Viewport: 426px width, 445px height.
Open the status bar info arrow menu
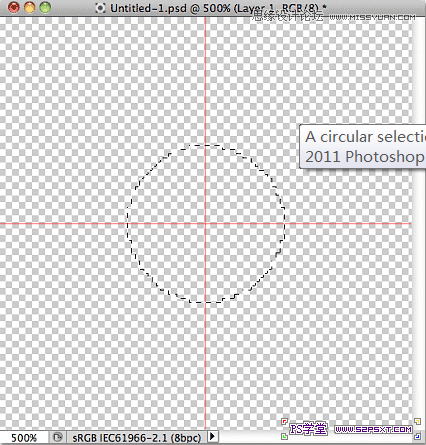[212, 436]
